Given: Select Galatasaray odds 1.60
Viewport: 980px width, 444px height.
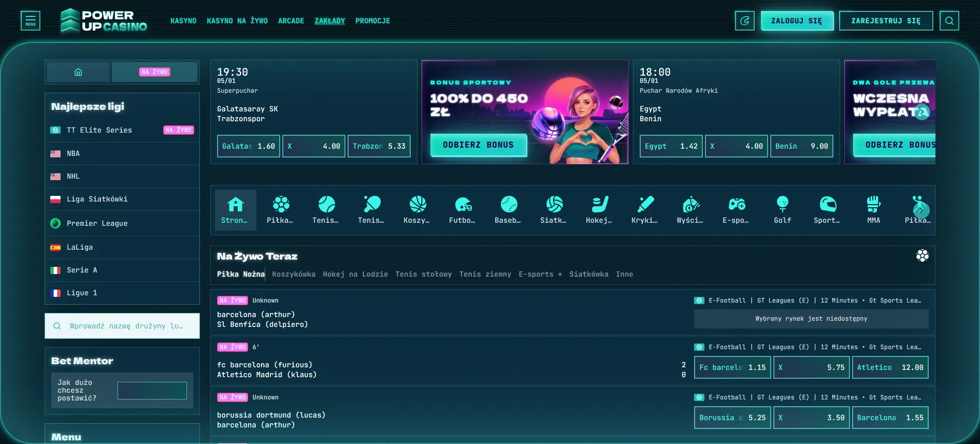Looking at the screenshot, I should tap(249, 146).
